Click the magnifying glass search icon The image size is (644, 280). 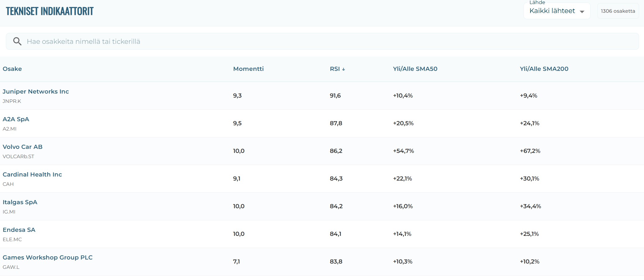pos(17,42)
